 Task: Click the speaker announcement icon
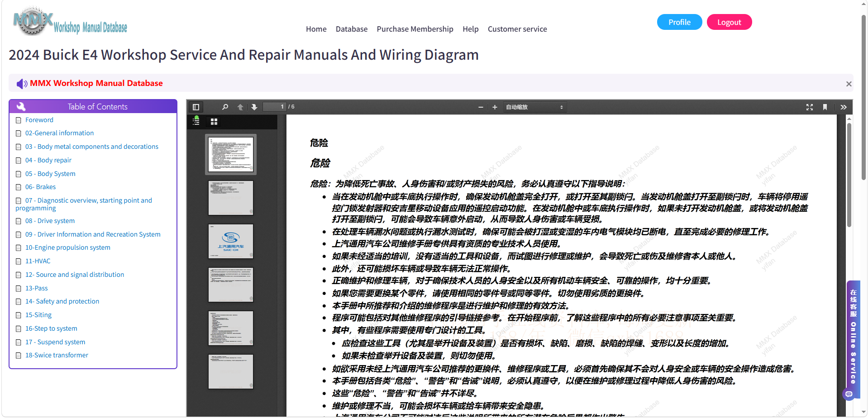click(22, 84)
